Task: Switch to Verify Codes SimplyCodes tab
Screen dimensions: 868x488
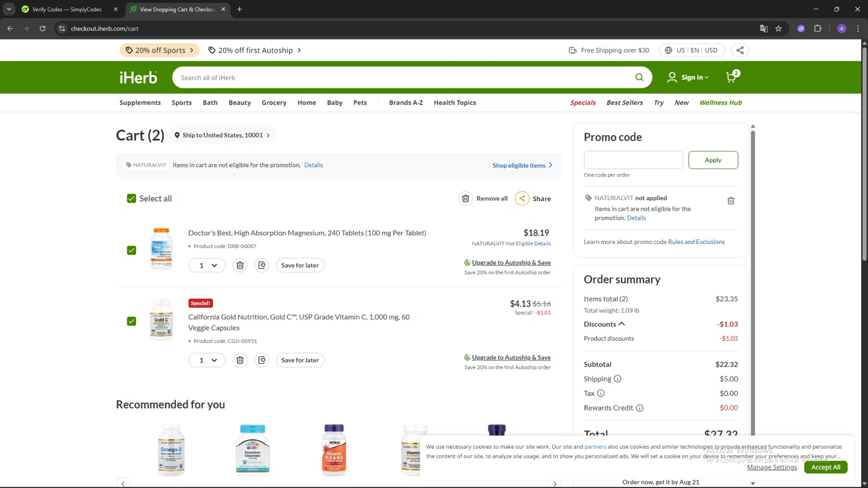Action: (x=67, y=9)
